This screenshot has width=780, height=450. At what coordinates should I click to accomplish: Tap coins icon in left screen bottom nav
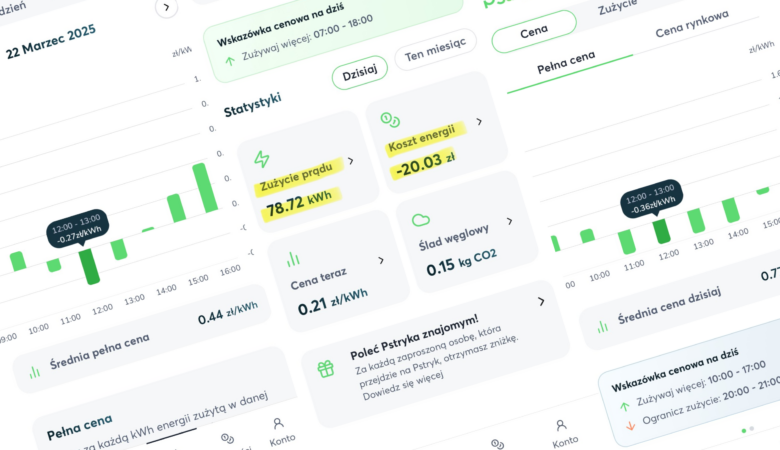pyautogui.click(x=227, y=438)
